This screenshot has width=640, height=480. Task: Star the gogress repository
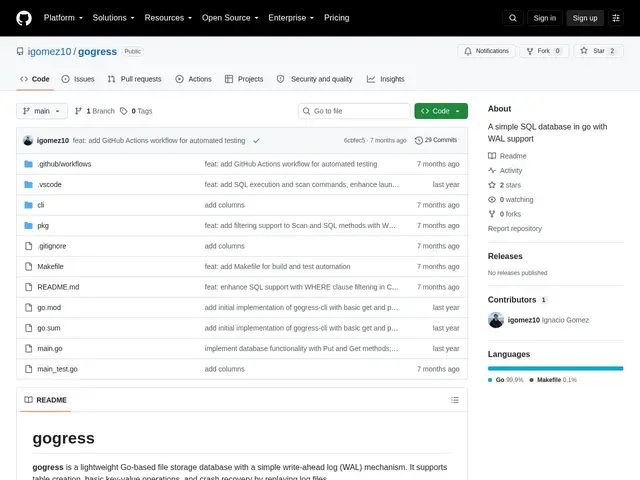[x=598, y=51]
